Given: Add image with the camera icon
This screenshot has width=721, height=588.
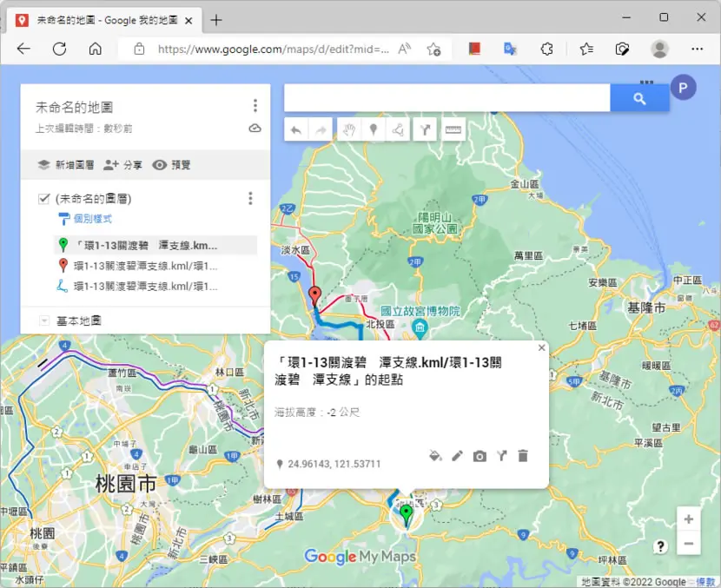Looking at the screenshot, I should (x=480, y=456).
